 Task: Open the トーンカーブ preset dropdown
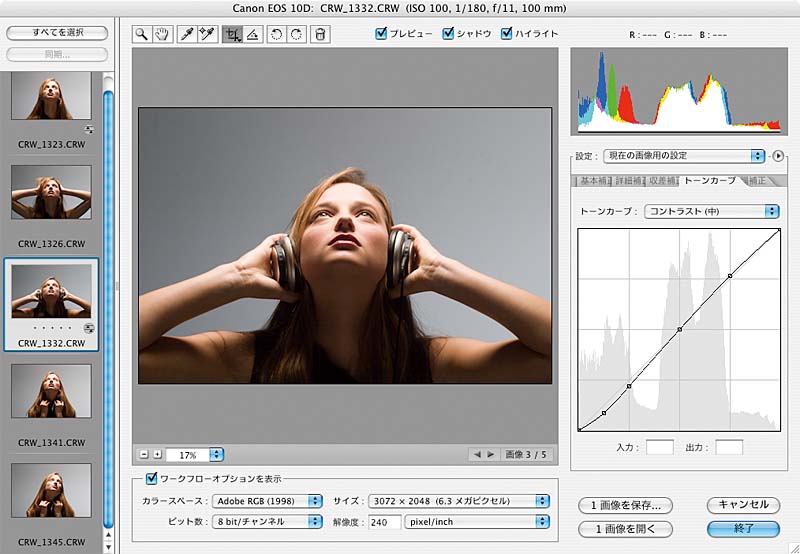[x=711, y=211]
